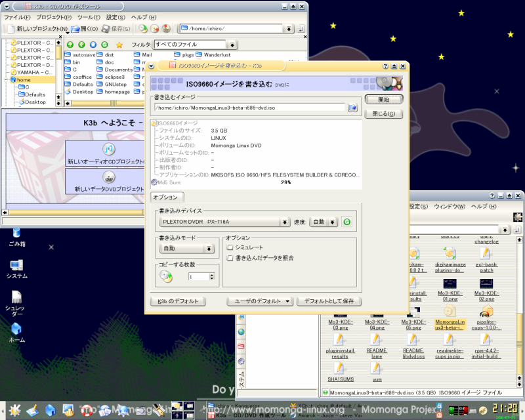Open the ヘルプ(H) menu in K3b
This screenshot has height=420, width=525.
[144, 18]
